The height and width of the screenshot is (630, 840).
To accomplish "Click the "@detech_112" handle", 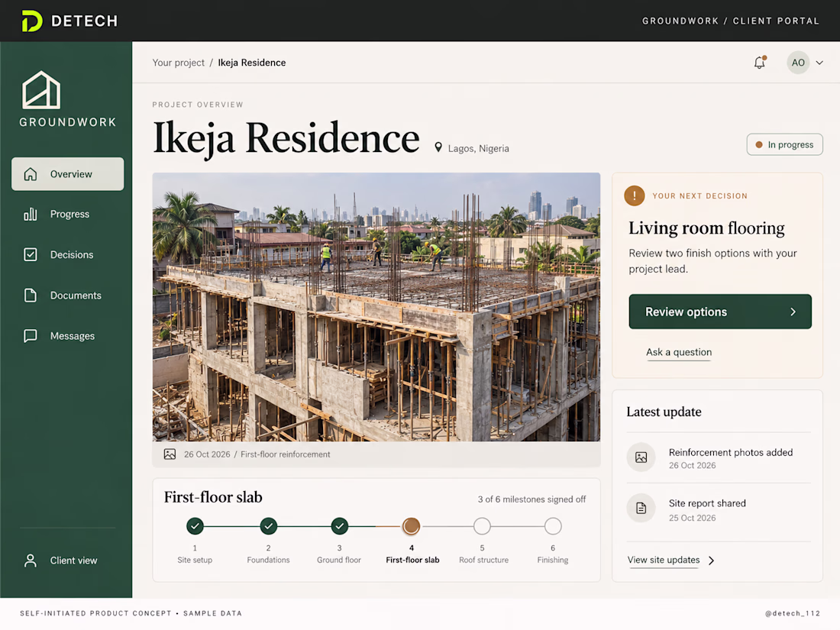I will pyautogui.click(x=793, y=613).
